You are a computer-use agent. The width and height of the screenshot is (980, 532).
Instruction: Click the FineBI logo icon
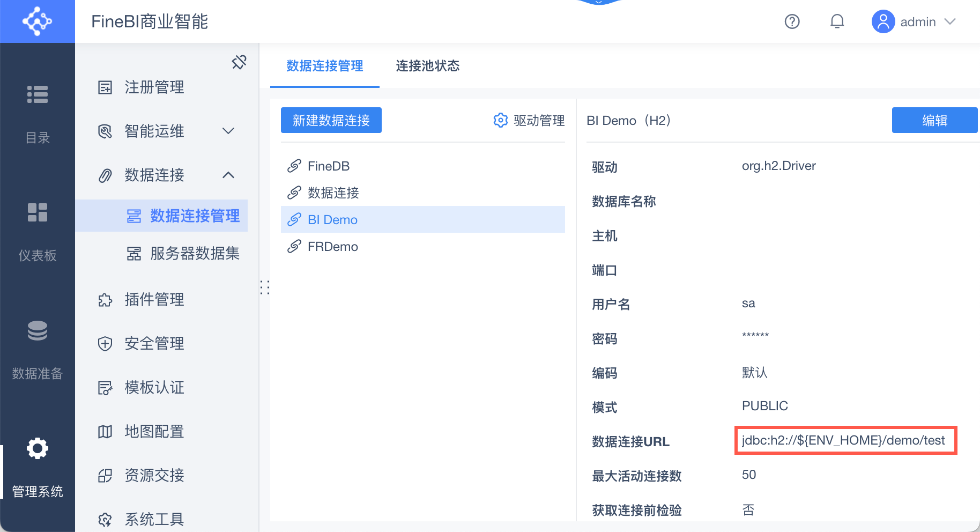tap(37, 21)
